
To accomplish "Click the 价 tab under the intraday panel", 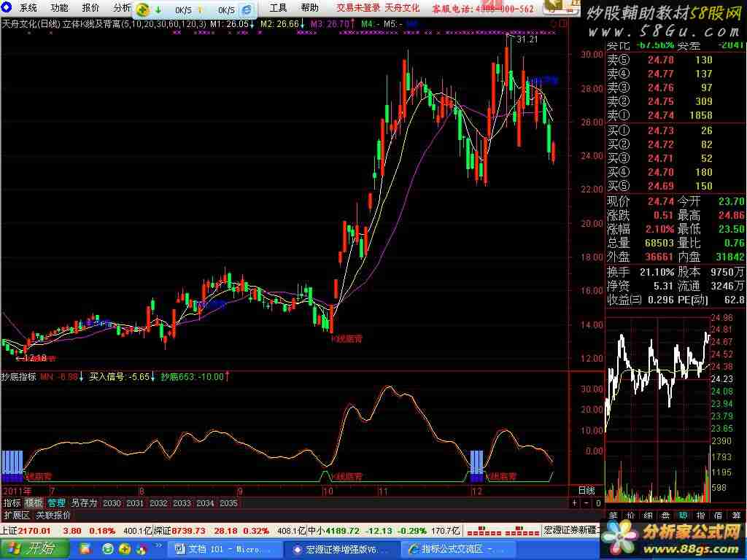I will coord(630,516).
